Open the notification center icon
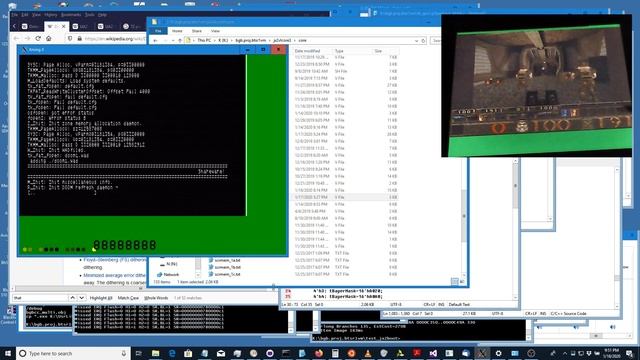 [x=630, y=353]
